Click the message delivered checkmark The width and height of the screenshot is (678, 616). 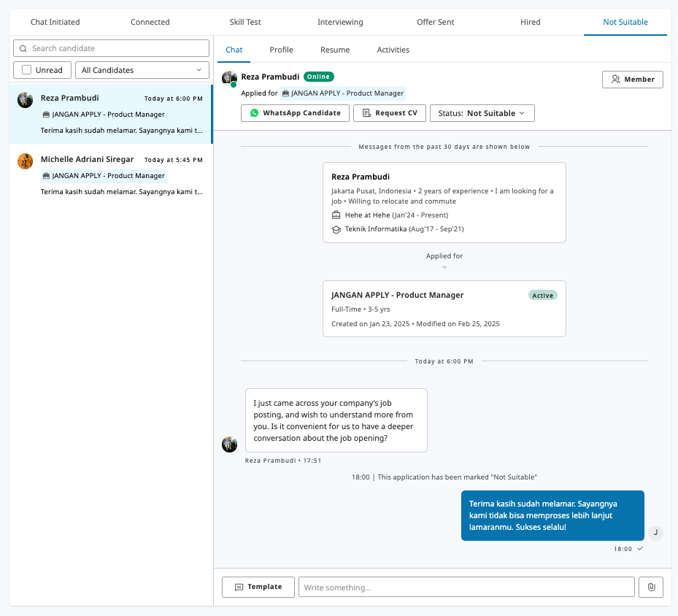click(x=640, y=549)
